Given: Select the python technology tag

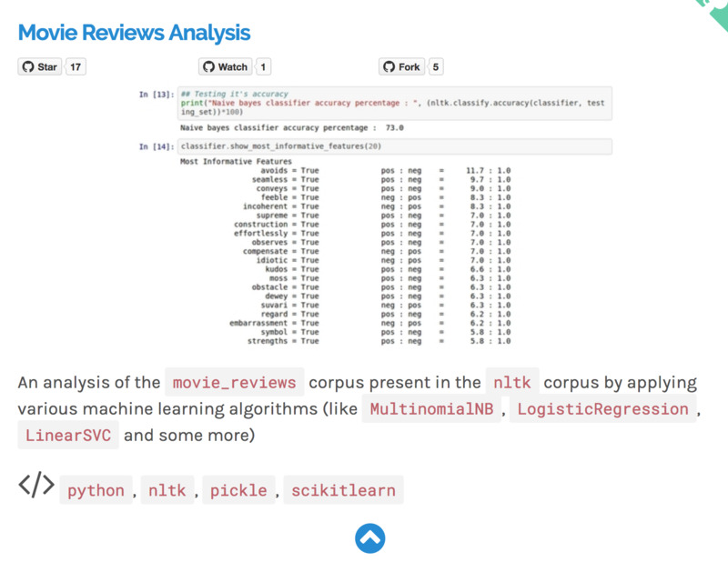Looking at the screenshot, I should (96, 491).
